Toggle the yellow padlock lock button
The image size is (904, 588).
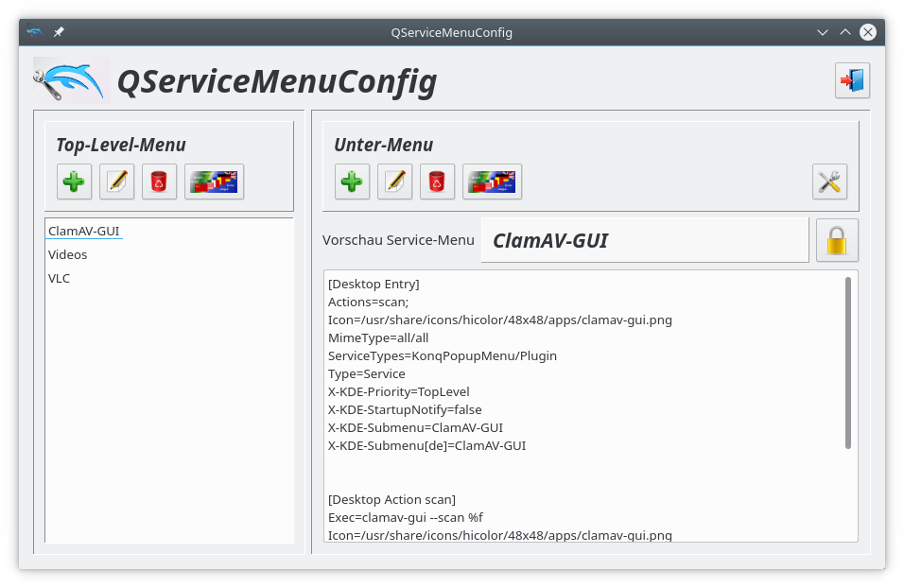pyautogui.click(x=837, y=240)
